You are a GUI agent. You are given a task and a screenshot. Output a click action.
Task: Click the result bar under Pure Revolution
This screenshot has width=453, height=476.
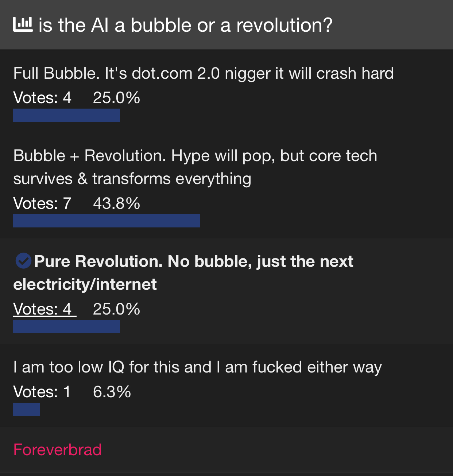click(x=66, y=327)
